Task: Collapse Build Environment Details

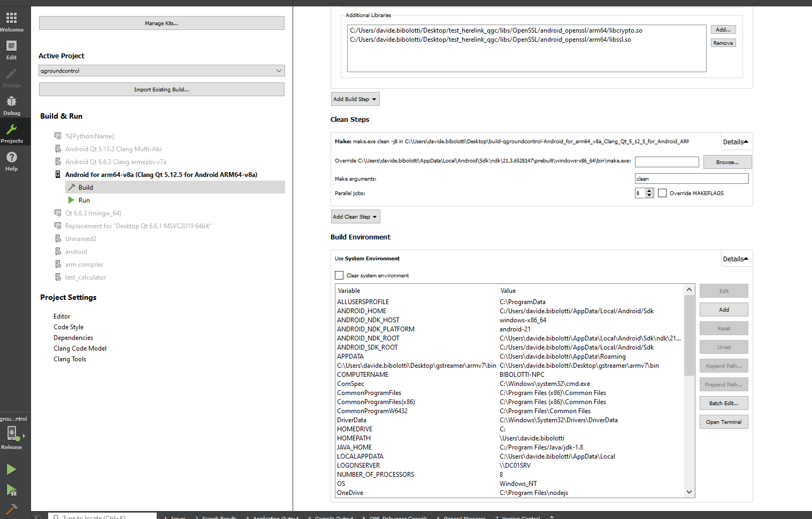Action: pos(736,259)
